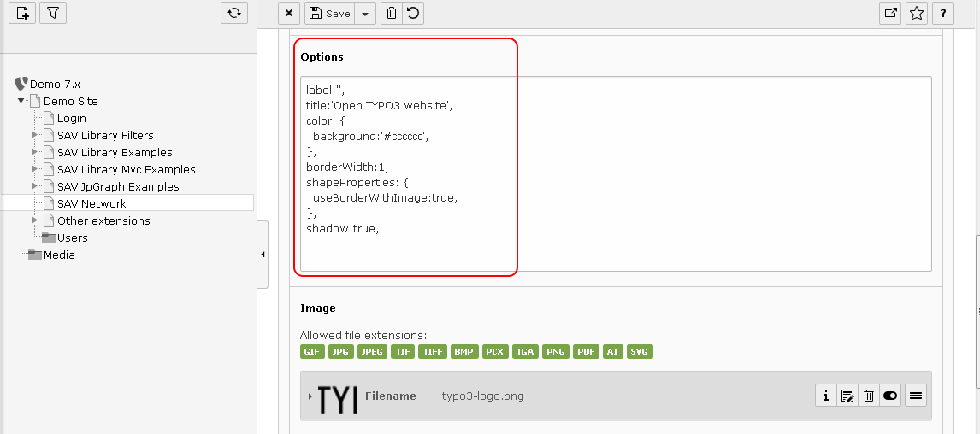This screenshot has width=980, height=434.
Task: Click the JPG extension label
Action: pos(340,352)
